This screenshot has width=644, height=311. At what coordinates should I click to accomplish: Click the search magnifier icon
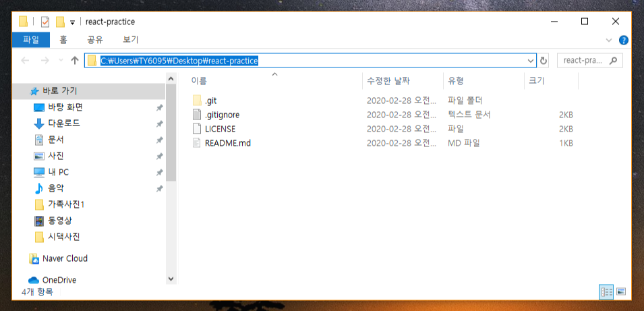click(613, 61)
